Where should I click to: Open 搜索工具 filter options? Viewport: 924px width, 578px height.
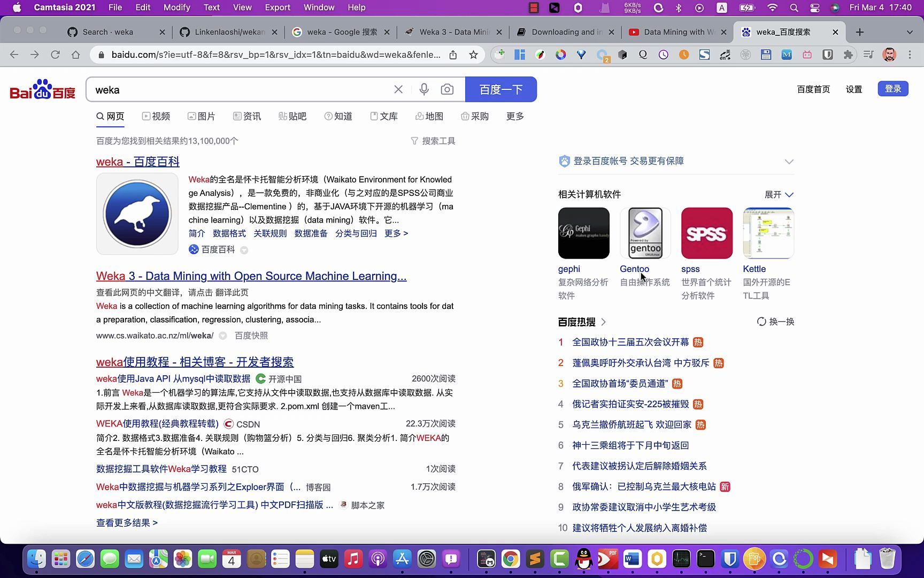433,141
